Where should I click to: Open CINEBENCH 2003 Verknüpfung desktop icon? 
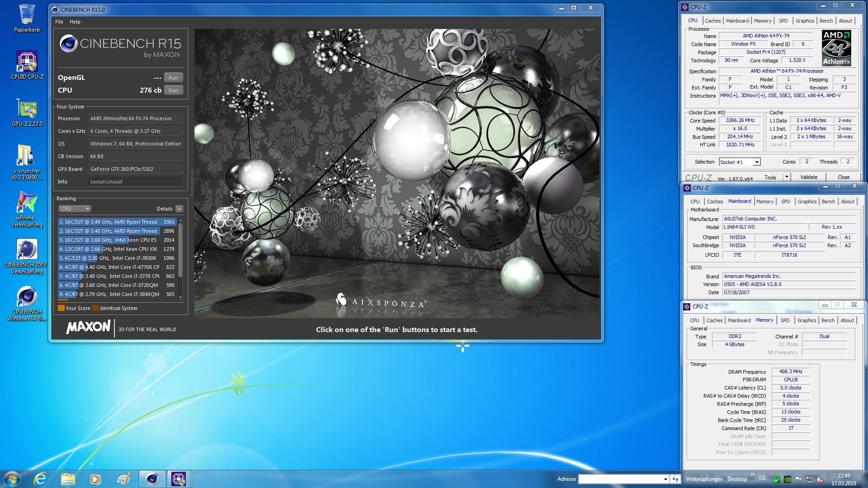26,256
